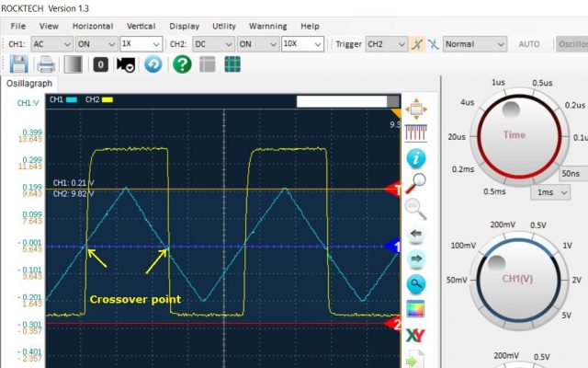Click the Time knob dial
This screenshot has height=368, width=588.
coord(519,136)
